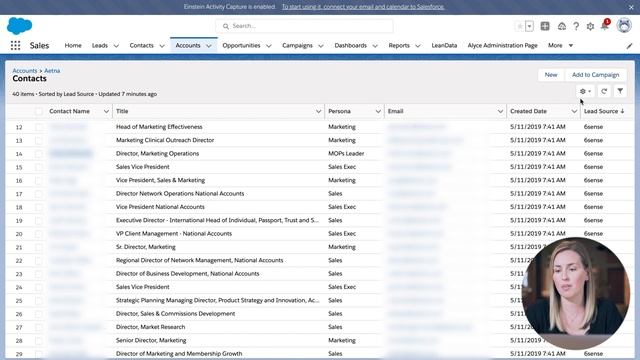The width and height of the screenshot is (640, 360).
Task: Check the row 28 checkbox
Action: pos(39,340)
